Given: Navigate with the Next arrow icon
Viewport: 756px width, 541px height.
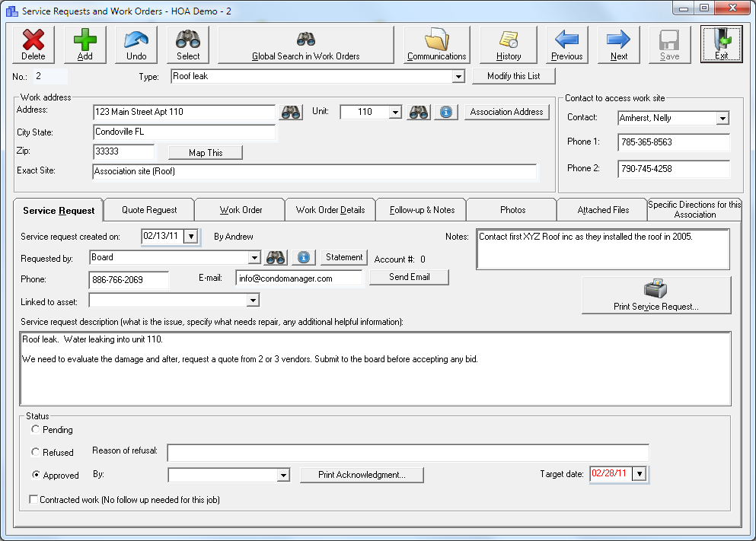Looking at the screenshot, I should tap(617, 43).
